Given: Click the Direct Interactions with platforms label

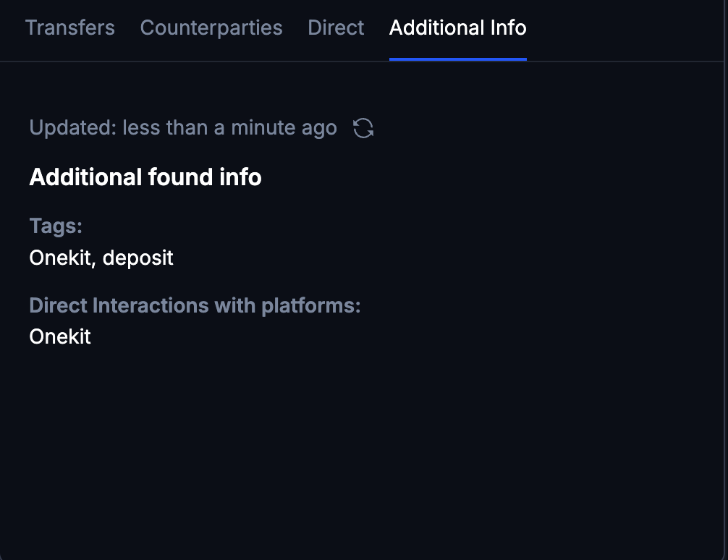Looking at the screenshot, I should [x=194, y=305].
